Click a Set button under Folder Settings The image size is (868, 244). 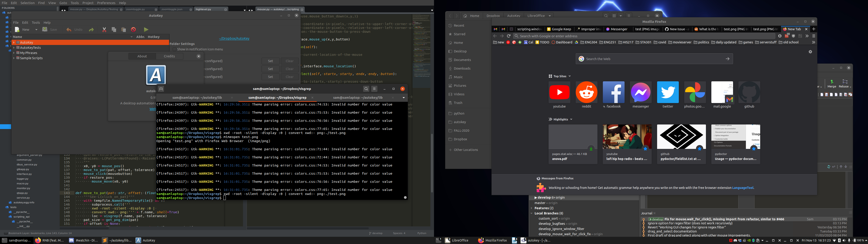[x=270, y=61]
